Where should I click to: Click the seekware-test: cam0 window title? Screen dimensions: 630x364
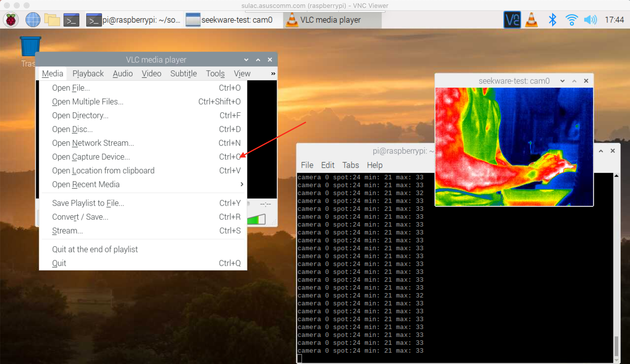514,81
